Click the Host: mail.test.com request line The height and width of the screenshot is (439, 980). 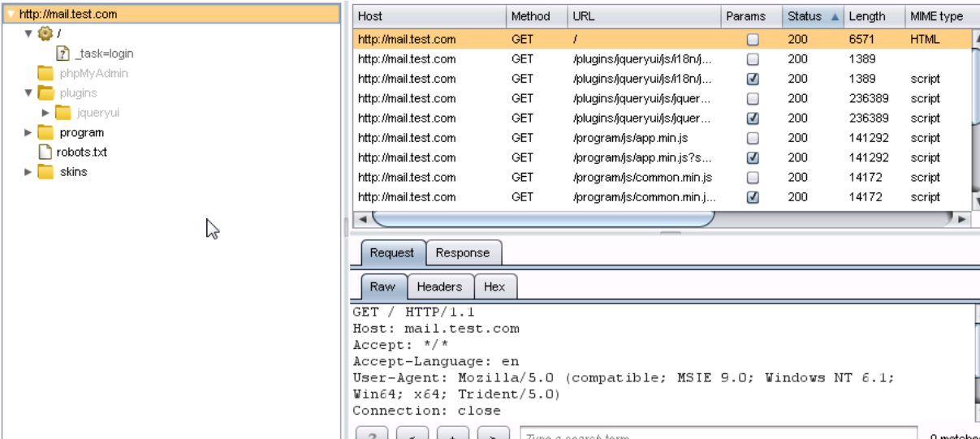pos(436,329)
